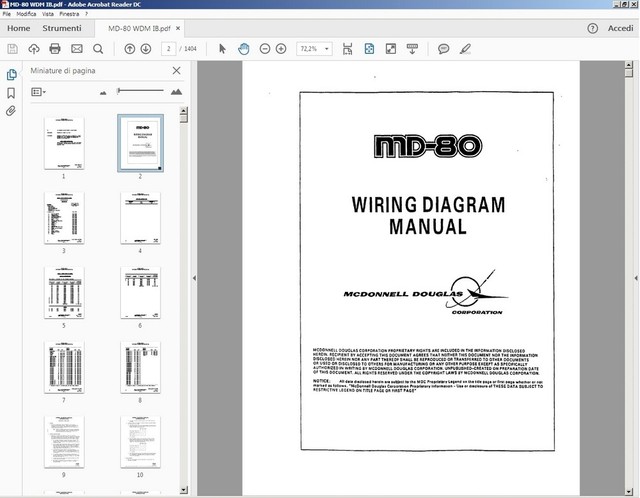
Task: Select the arrow selection tool
Action: [222, 49]
